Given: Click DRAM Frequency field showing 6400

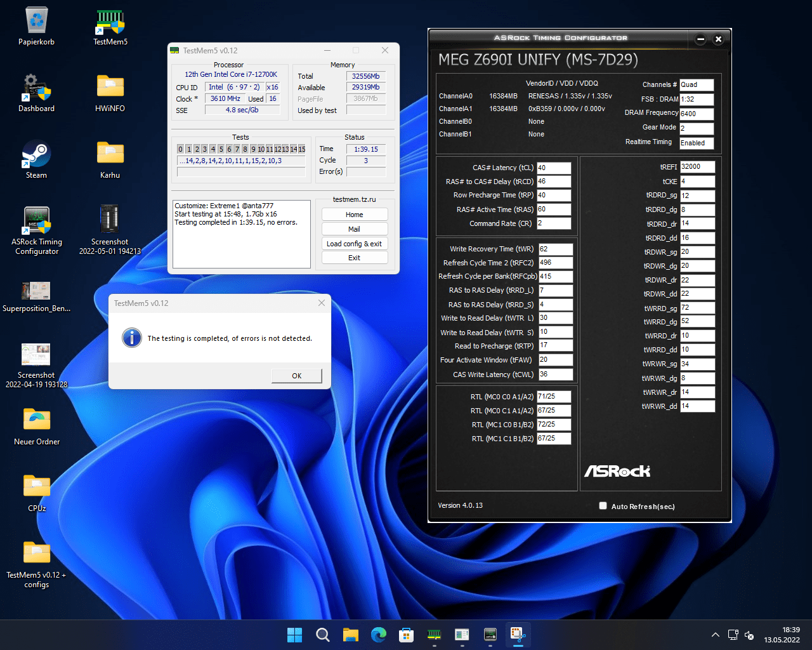Looking at the screenshot, I should 697,114.
